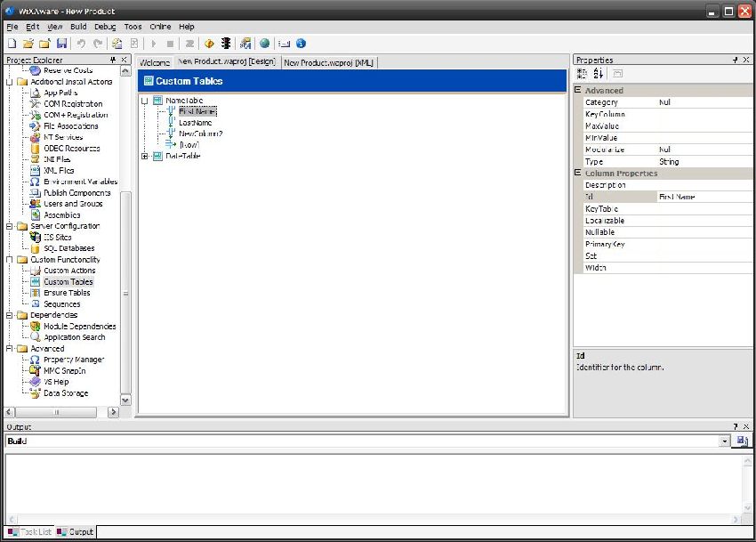Viewport: 756px width, 542px height.
Task: Click the Type property value String
Action: [704, 162]
